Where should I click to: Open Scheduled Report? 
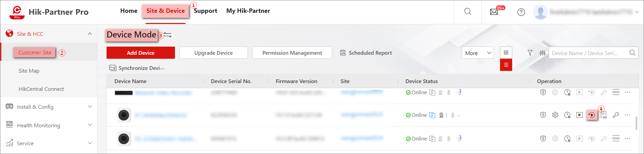tap(366, 53)
